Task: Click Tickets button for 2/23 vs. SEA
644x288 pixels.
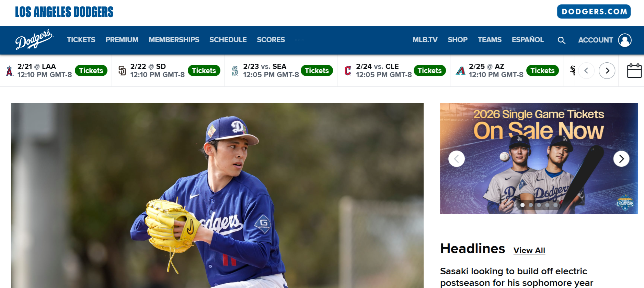Action: click(317, 71)
